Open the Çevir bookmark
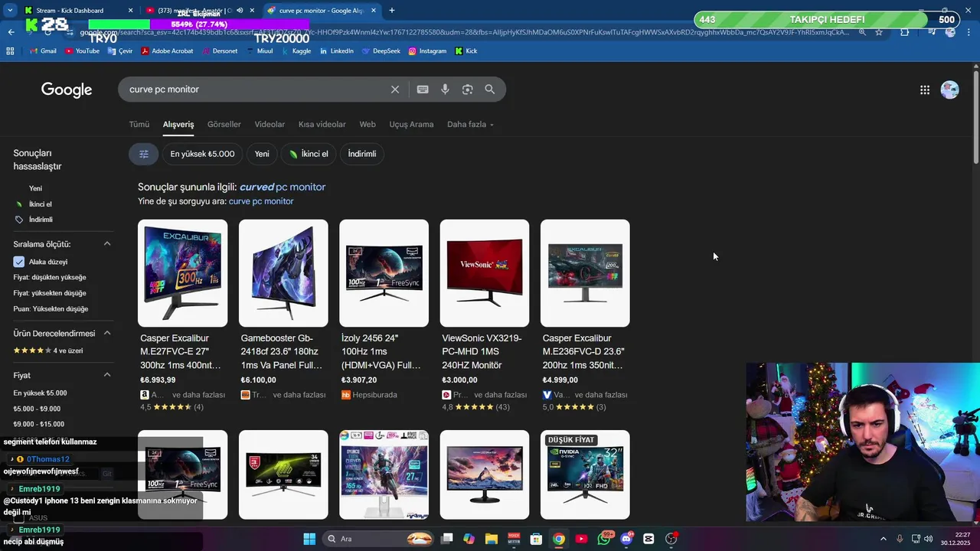Viewport: 980px width, 551px height. (119, 51)
